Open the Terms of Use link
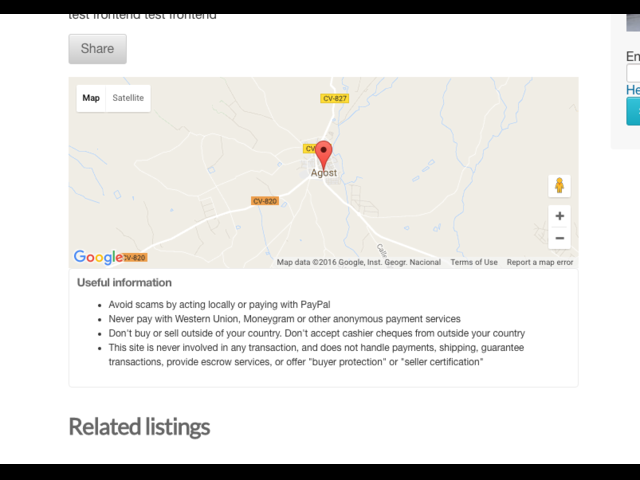The height and width of the screenshot is (480, 640). pos(474,262)
